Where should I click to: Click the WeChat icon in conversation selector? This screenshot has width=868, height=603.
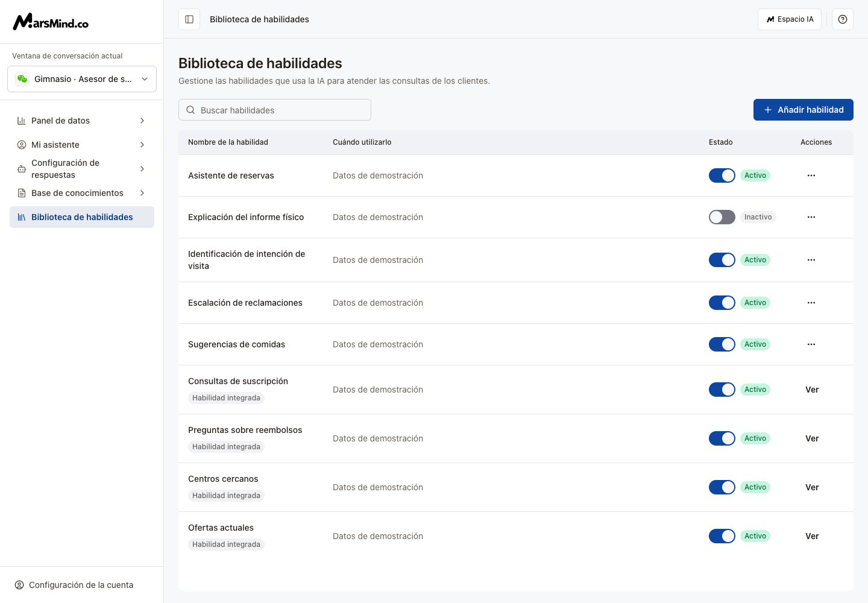point(22,79)
